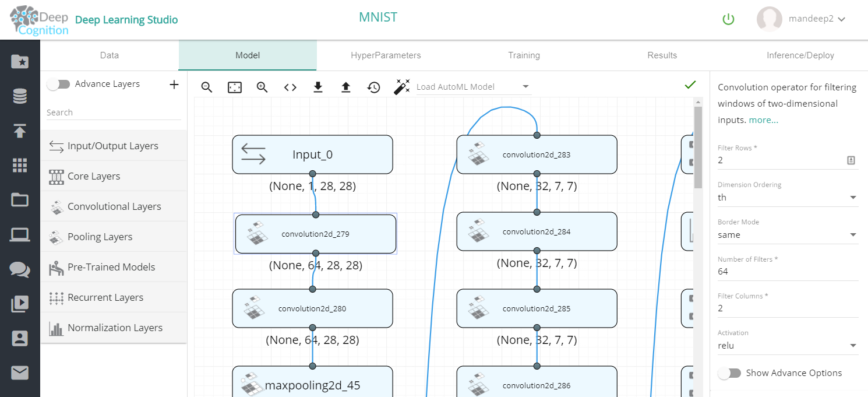Fit model to screen icon
This screenshot has width=868, height=397.
click(x=234, y=87)
